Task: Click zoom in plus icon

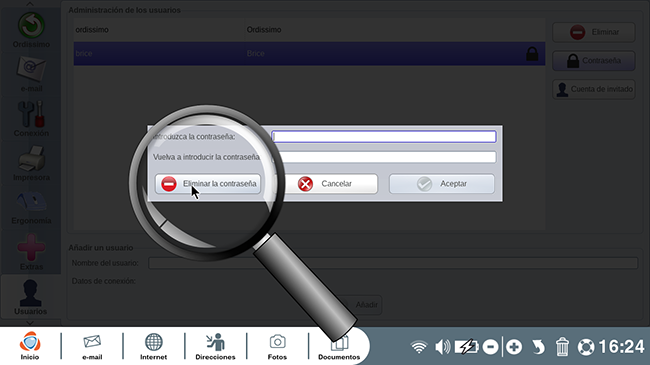Action: pyautogui.click(x=514, y=347)
